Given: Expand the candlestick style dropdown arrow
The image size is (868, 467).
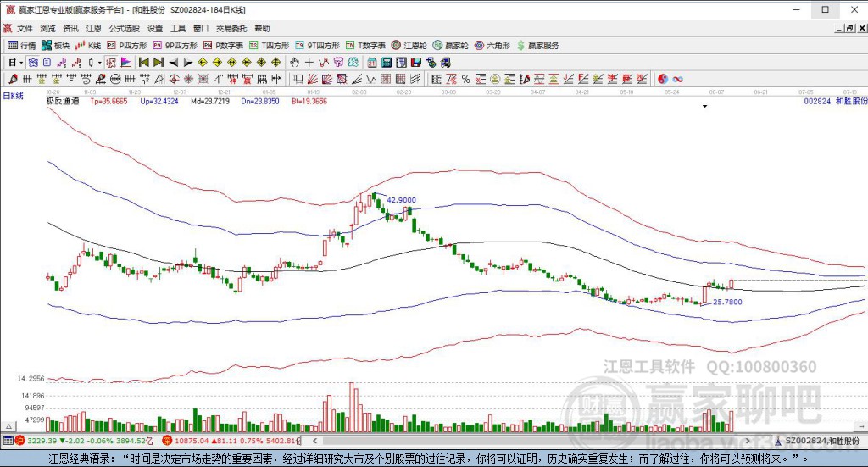Looking at the screenshot, I should (x=100, y=63).
